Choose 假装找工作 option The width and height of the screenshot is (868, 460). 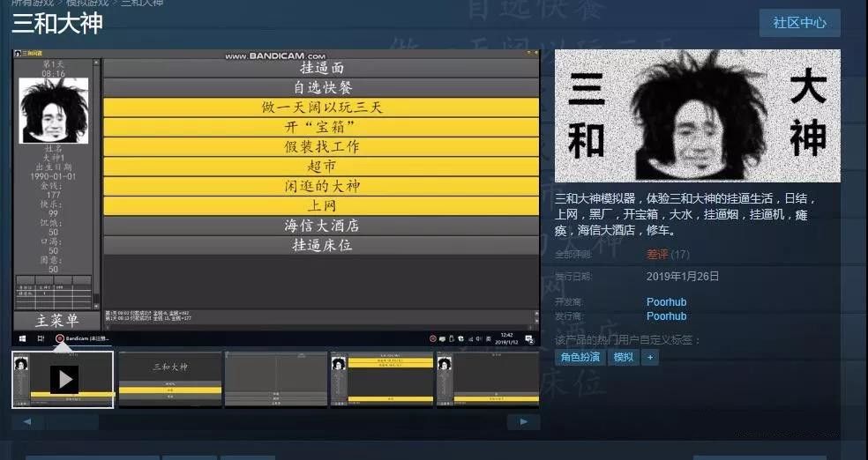pyautogui.click(x=321, y=147)
